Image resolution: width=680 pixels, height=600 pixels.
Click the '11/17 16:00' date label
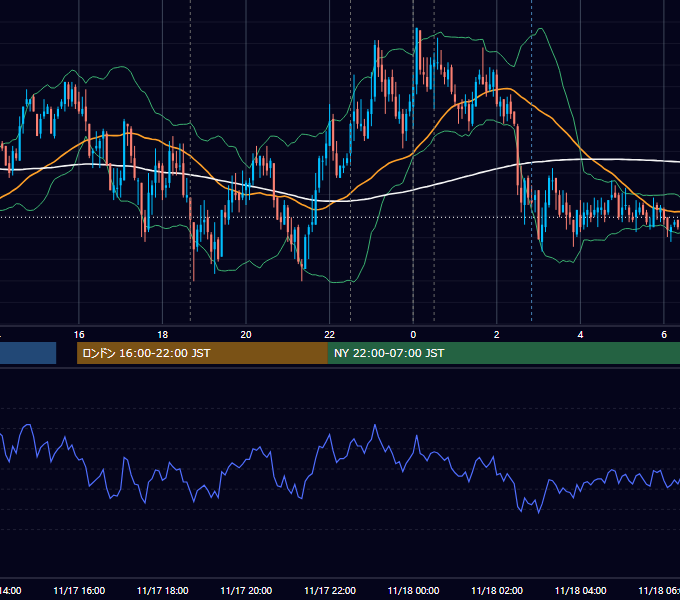[x=79, y=591]
